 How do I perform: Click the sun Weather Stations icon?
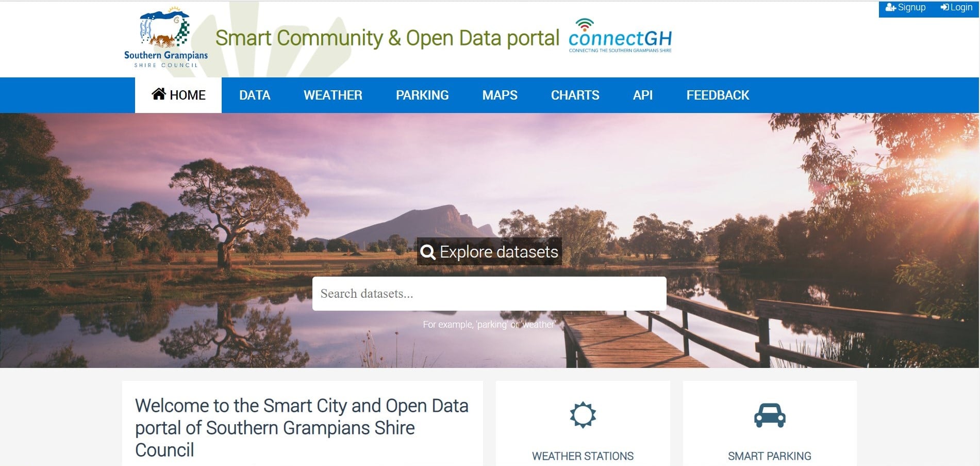coord(583,415)
